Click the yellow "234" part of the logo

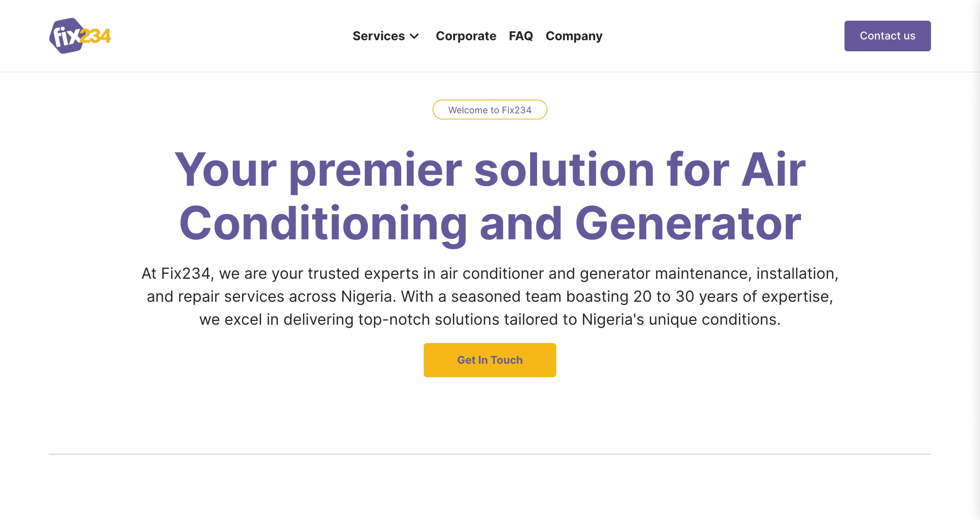[96, 36]
